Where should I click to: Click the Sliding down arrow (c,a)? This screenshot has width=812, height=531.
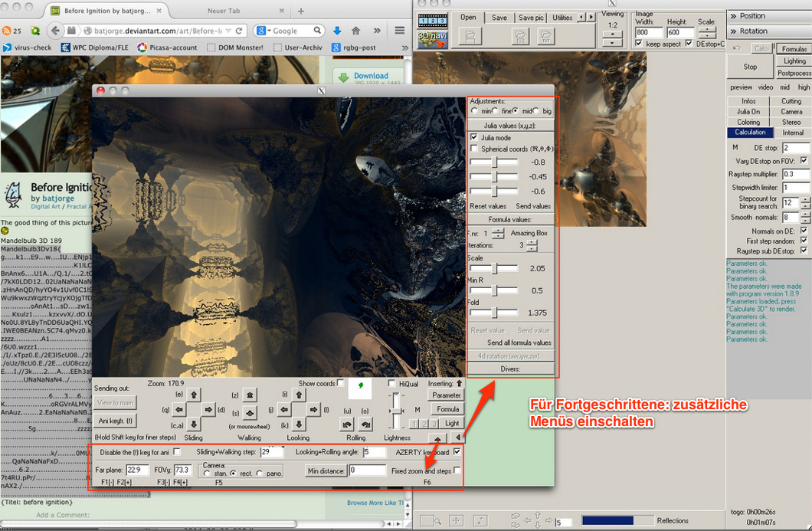pos(194,424)
